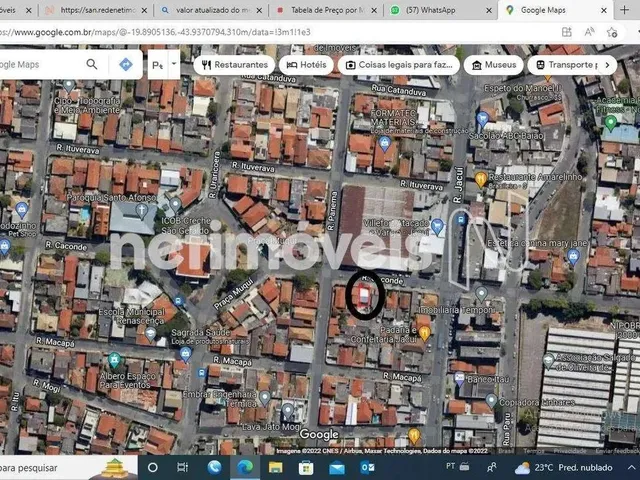Click the Embrar Engenharia Térmica marker

(265, 397)
